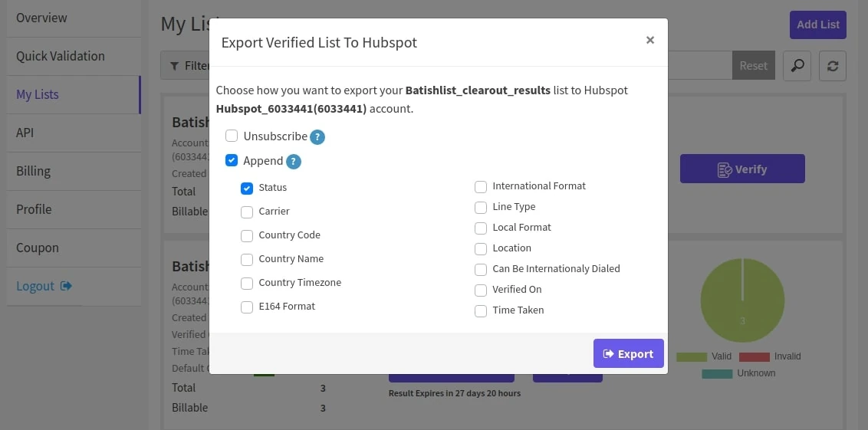868x430 pixels.
Task: Open the Unsubscribe help tooltip icon
Action: point(317,137)
